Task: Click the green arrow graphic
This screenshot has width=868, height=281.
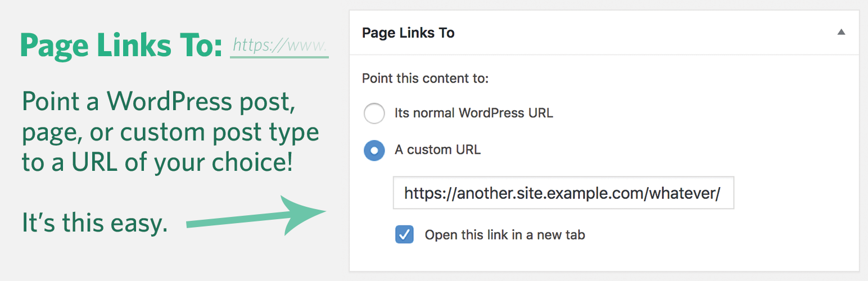Action: pos(259,216)
